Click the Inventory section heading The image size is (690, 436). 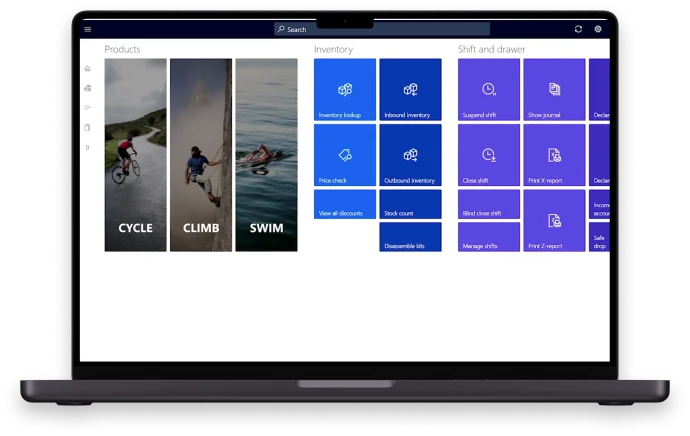[334, 49]
